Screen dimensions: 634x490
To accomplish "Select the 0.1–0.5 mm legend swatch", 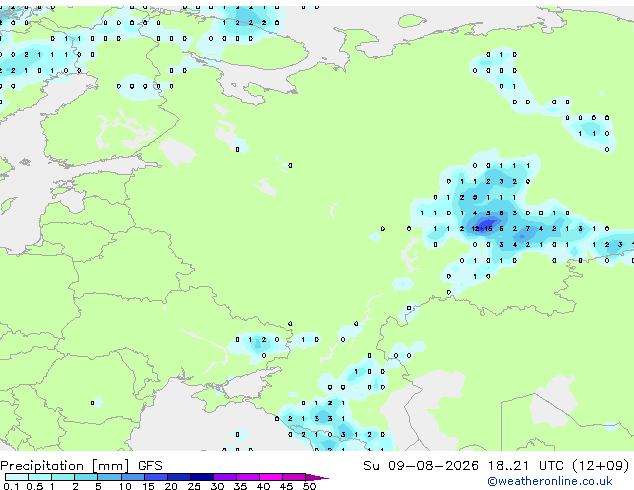I will click(17, 477).
